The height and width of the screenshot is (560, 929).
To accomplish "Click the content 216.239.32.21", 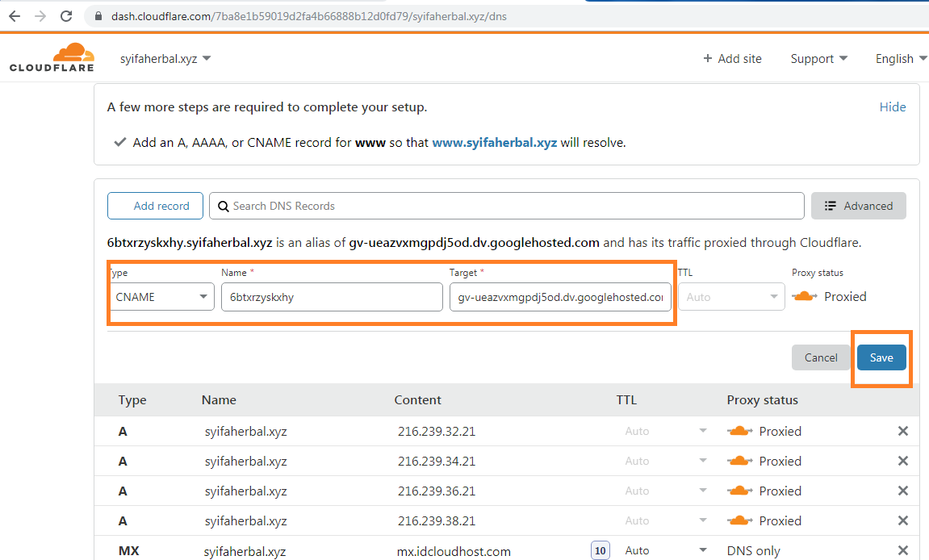I will click(x=437, y=432).
